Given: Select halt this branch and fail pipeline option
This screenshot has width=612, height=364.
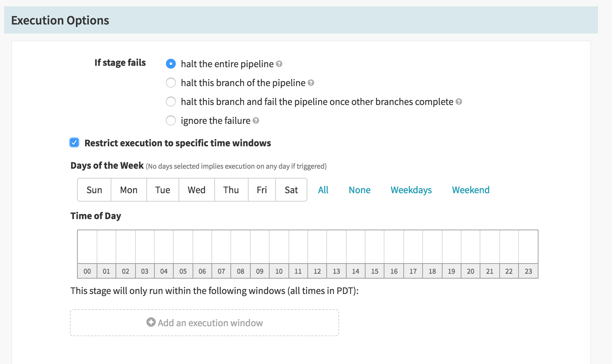Looking at the screenshot, I should [x=171, y=101].
